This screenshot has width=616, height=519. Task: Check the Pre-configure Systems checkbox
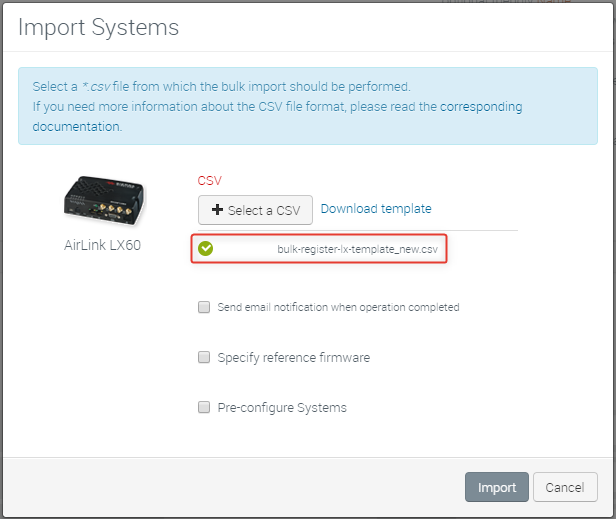tap(204, 407)
